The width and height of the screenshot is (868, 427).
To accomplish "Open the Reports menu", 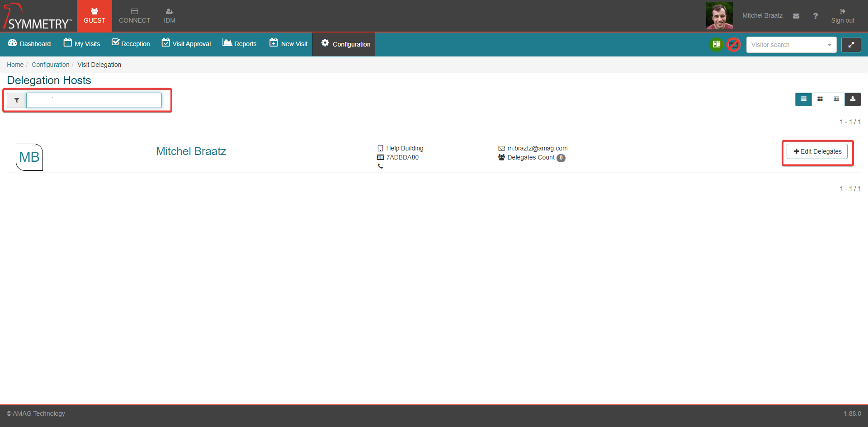I will click(x=240, y=44).
